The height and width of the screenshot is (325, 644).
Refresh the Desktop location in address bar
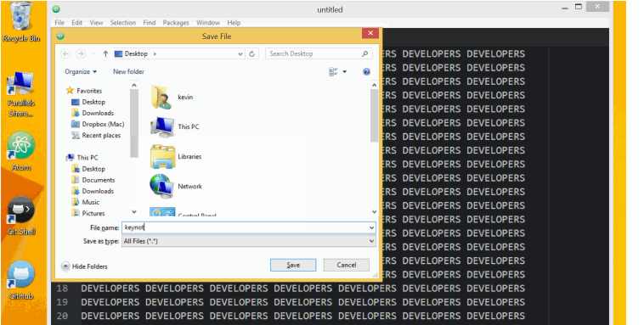(x=252, y=53)
